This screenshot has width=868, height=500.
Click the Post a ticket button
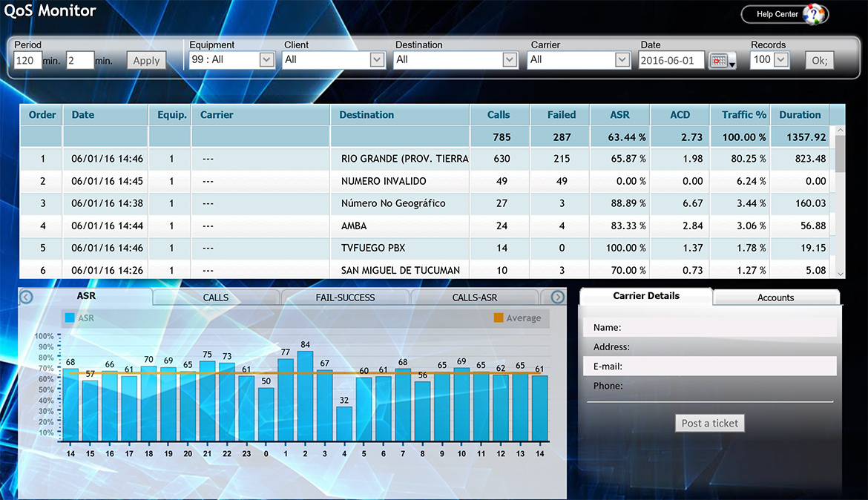710,423
